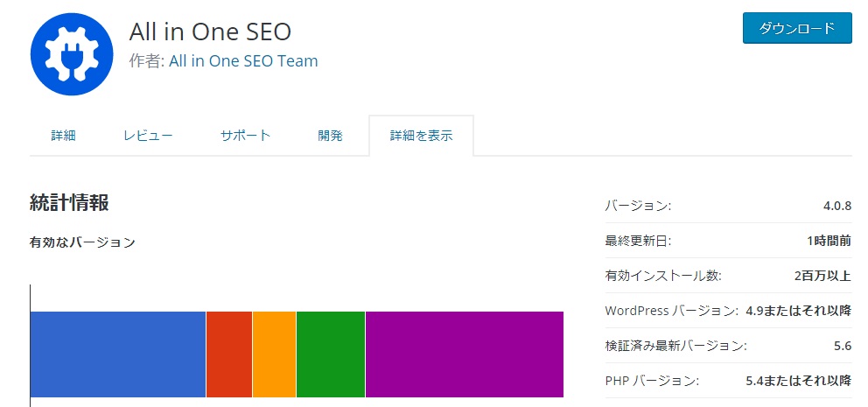Click the 2百万以上 install count
Viewport: 868px width, 407px height.
point(825,276)
